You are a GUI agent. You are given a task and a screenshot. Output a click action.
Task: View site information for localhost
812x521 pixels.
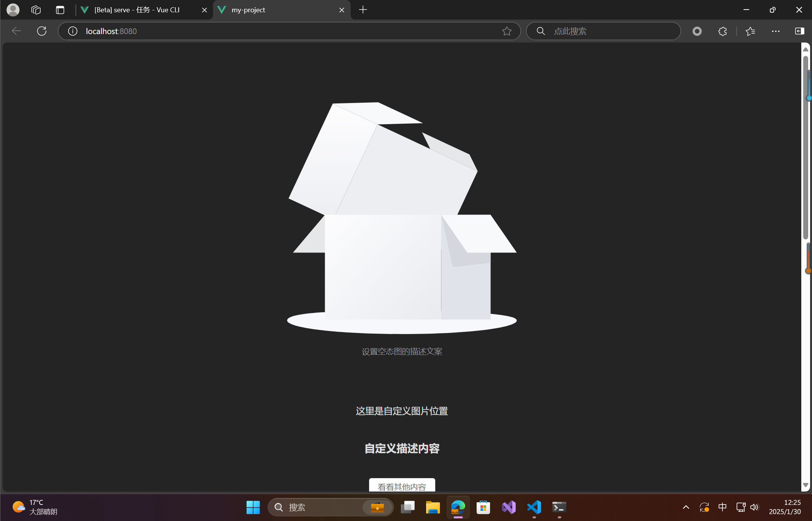coord(73,31)
